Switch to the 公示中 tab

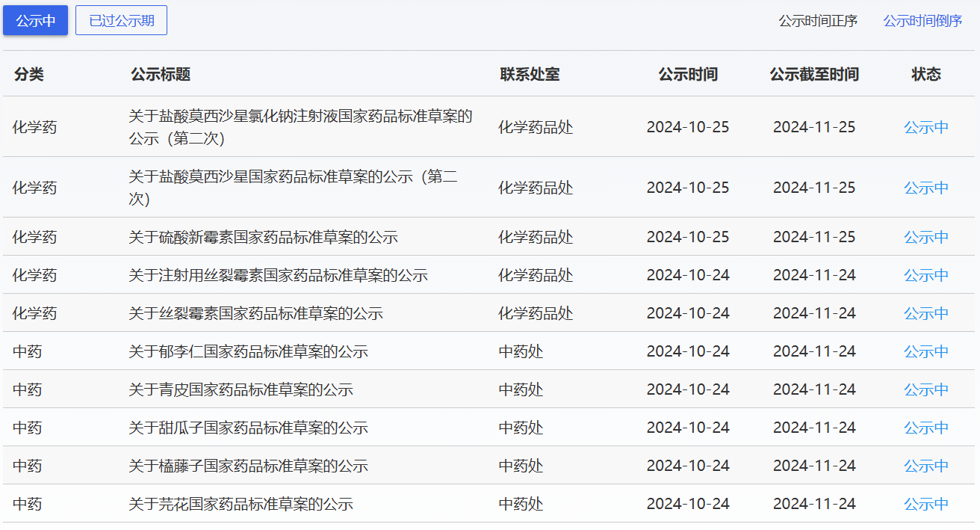click(x=36, y=20)
